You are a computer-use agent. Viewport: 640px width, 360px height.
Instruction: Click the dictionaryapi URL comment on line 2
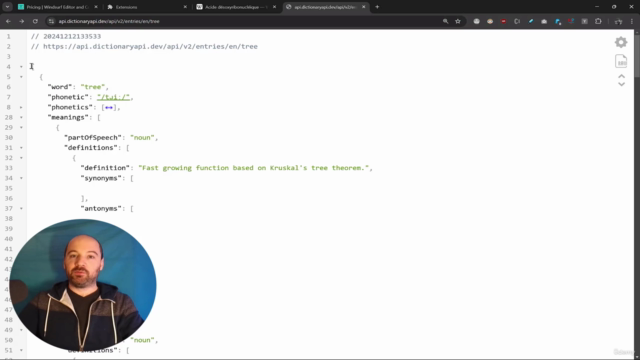pos(144,47)
